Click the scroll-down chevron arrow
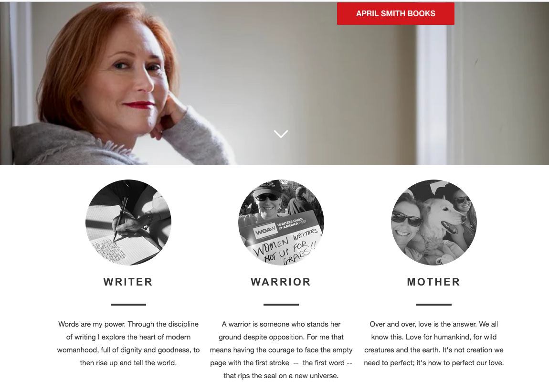 click(x=281, y=134)
